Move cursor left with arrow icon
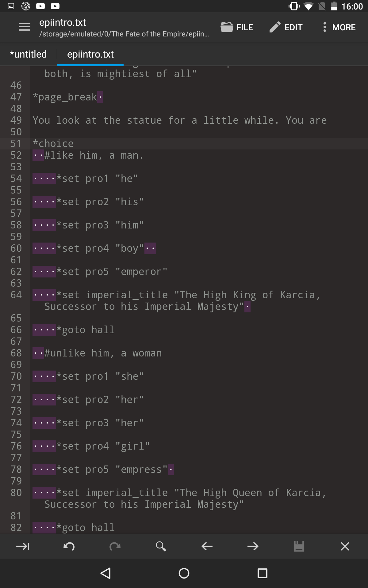 coord(207,546)
